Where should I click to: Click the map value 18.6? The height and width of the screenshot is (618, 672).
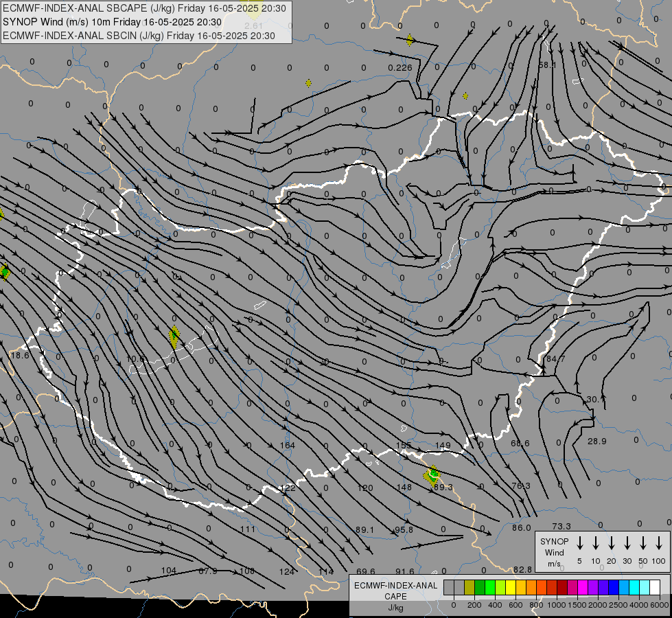[20, 356]
